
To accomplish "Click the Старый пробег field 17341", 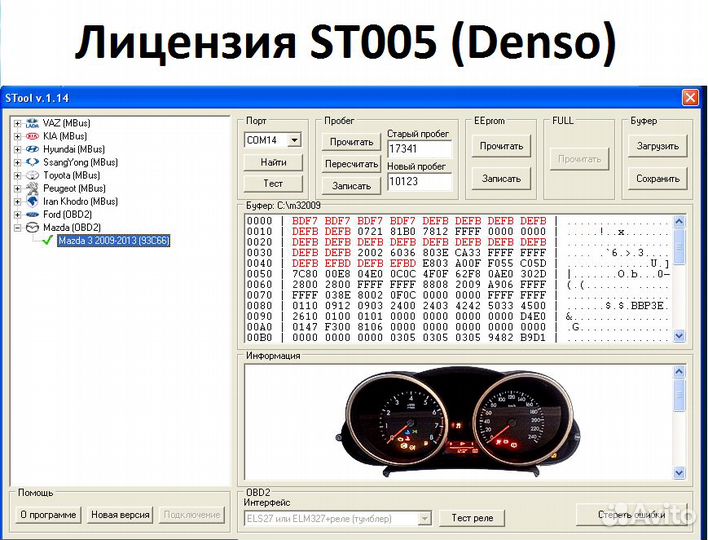I will pos(419,149).
